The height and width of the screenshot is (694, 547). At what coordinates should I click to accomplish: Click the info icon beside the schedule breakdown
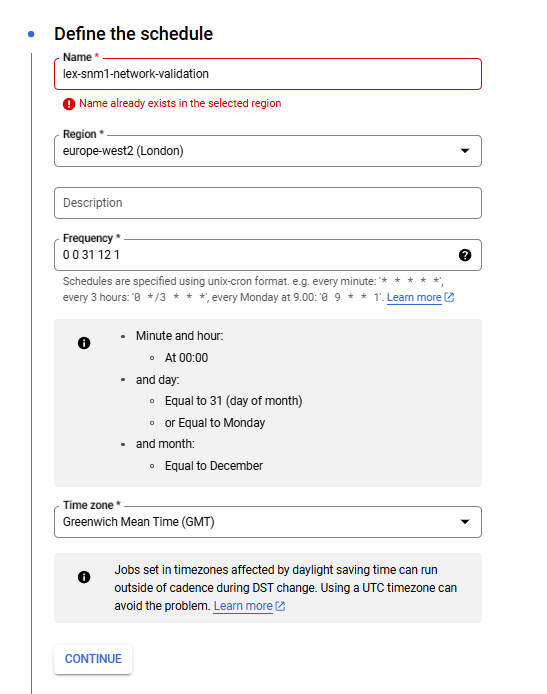(84, 343)
